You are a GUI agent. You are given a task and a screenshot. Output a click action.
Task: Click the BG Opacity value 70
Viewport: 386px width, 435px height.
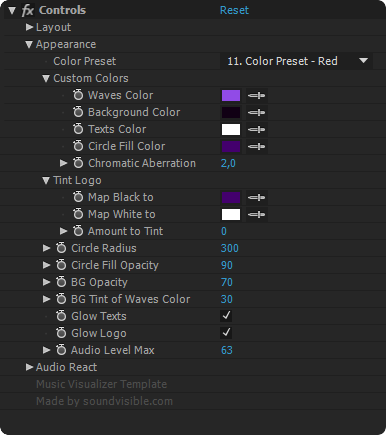click(x=227, y=282)
